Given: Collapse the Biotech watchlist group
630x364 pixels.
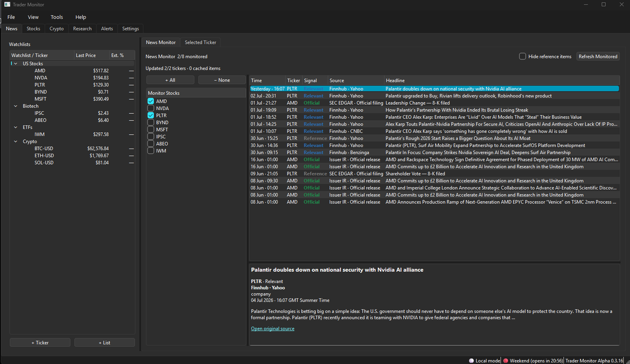Looking at the screenshot, I should point(15,106).
